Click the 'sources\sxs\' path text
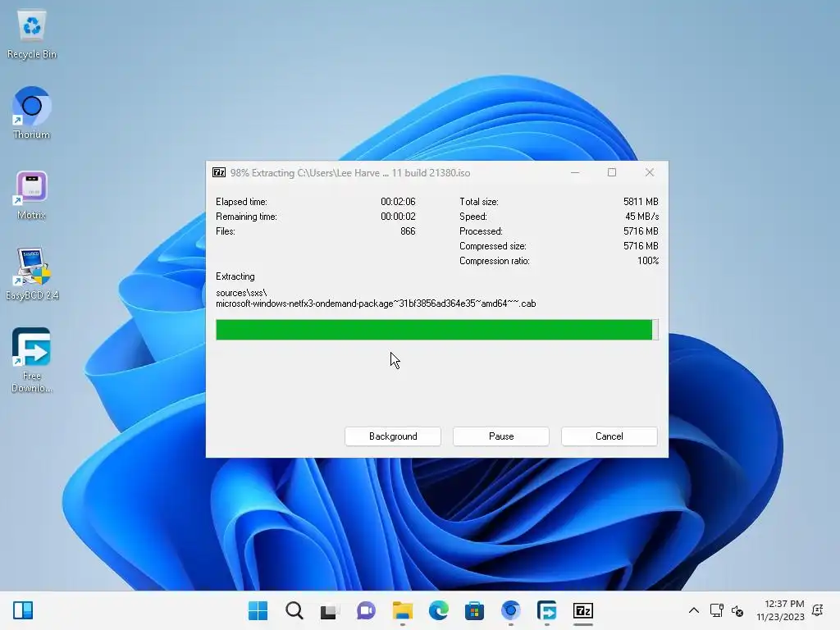 tap(241, 293)
